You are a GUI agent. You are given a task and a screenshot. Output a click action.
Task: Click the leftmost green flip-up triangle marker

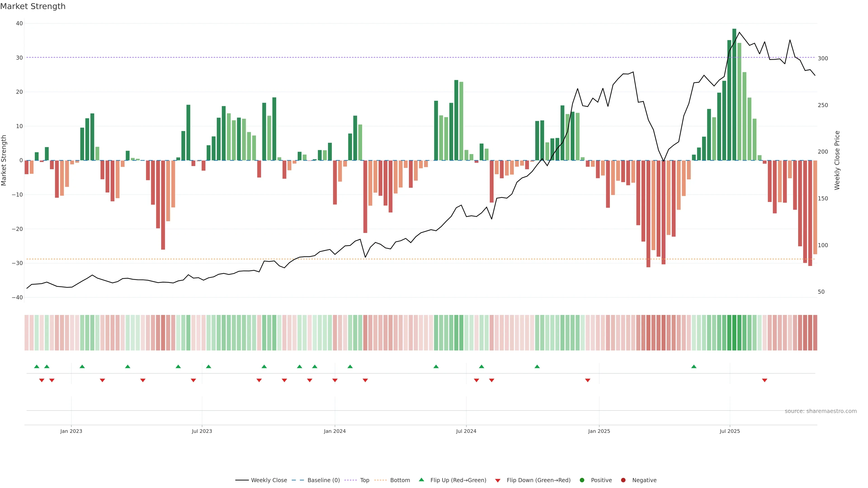37,366
